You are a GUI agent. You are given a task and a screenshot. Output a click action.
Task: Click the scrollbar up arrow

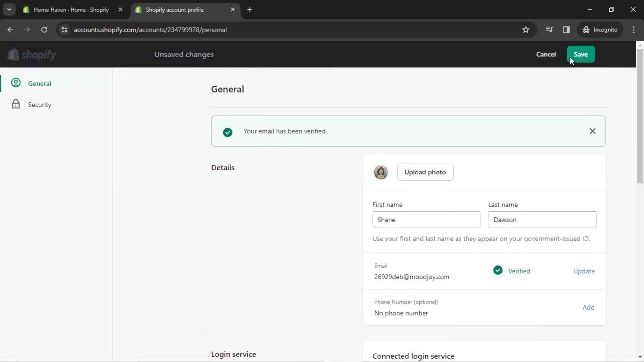pos(640,45)
